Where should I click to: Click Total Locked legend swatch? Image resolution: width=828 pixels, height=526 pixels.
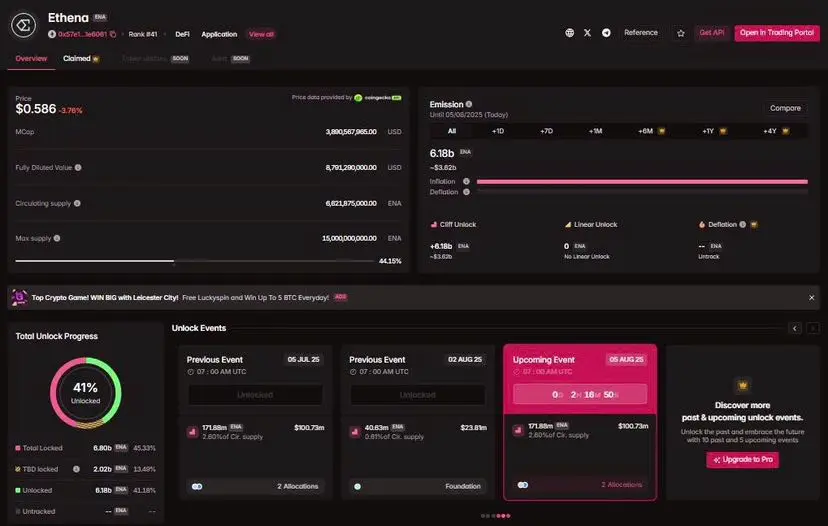point(18,448)
